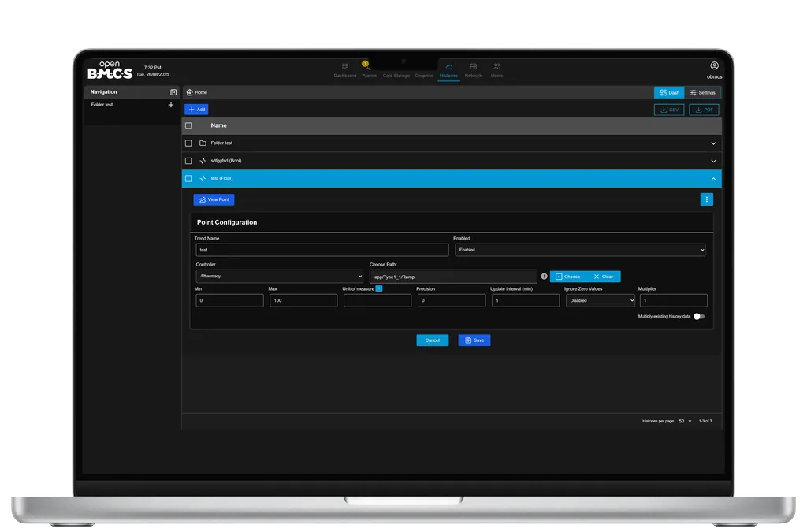Open the Controller dropdown showing /Pharmacy
Viewport: 807px width, 532px height.
(280, 277)
